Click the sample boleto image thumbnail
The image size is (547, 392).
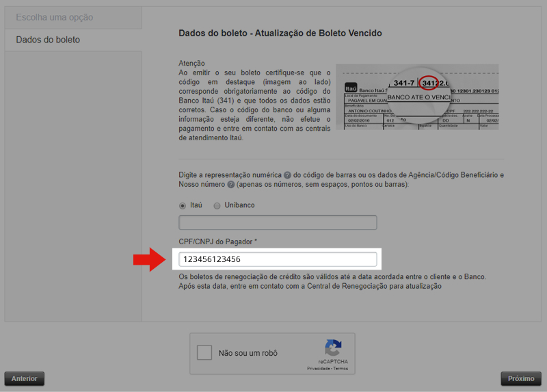pos(417,97)
